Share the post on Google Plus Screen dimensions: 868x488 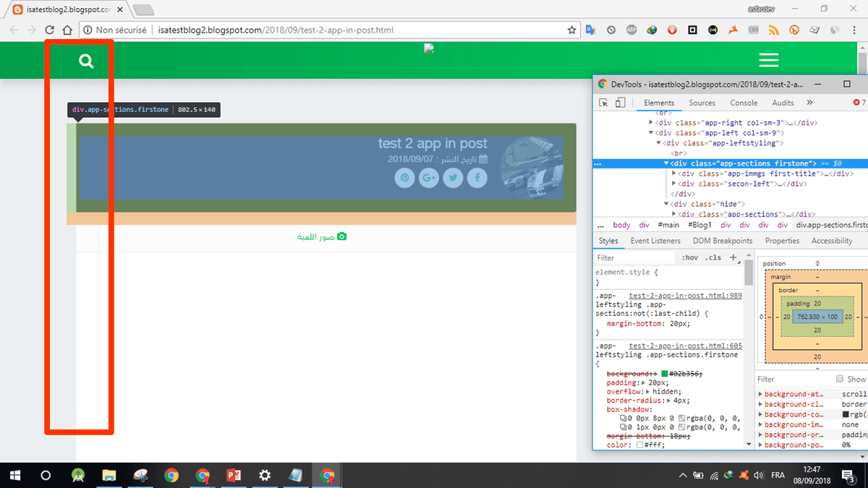[429, 178]
